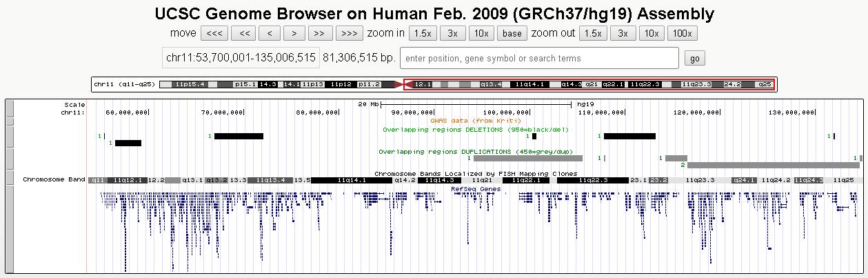This screenshot has height=278, width=868.
Task: Click the zoom in base button
Action: click(x=512, y=33)
